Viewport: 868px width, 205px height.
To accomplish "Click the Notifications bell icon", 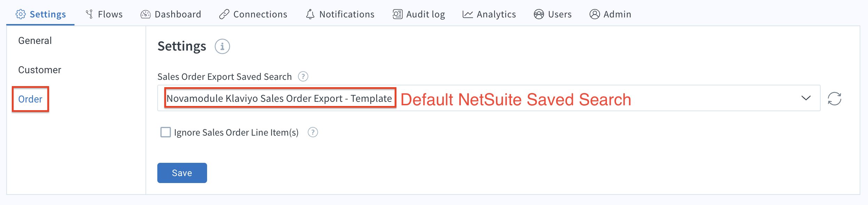I will [310, 14].
